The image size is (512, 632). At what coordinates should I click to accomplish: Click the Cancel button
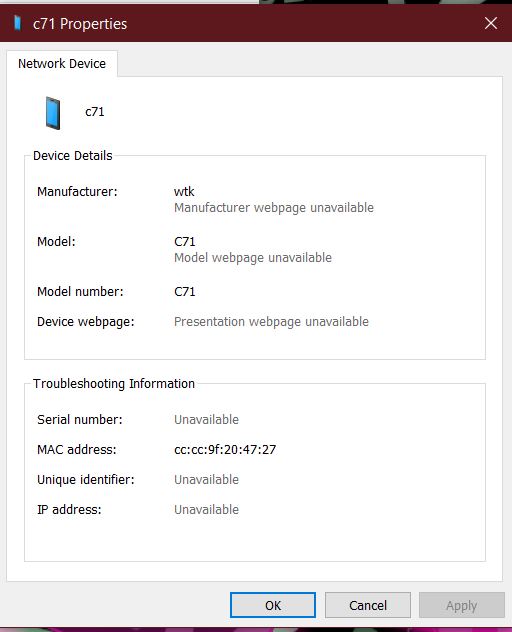(x=368, y=605)
